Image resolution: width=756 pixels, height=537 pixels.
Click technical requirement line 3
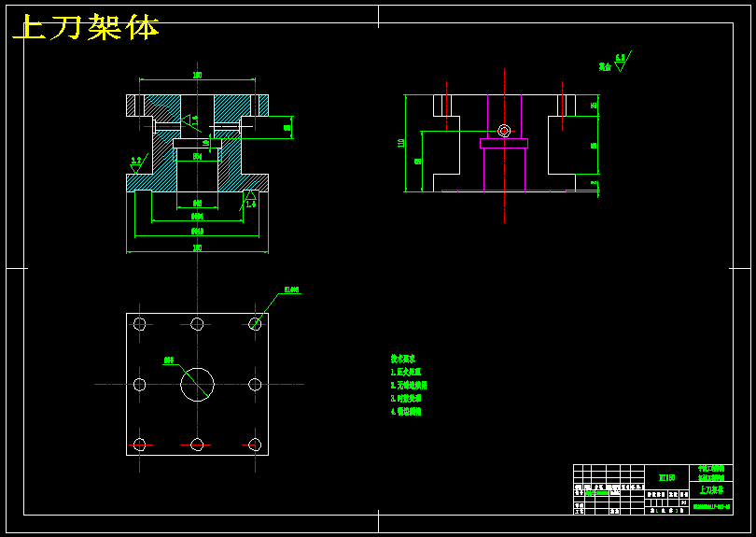[x=406, y=398]
